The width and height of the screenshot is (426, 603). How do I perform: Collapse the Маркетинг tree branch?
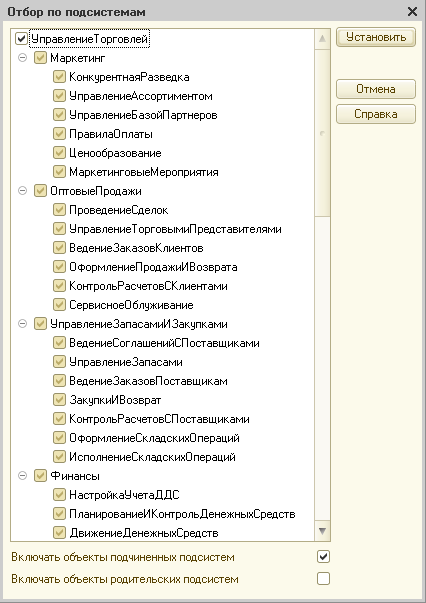pyautogui.click(x=23, y=58)
